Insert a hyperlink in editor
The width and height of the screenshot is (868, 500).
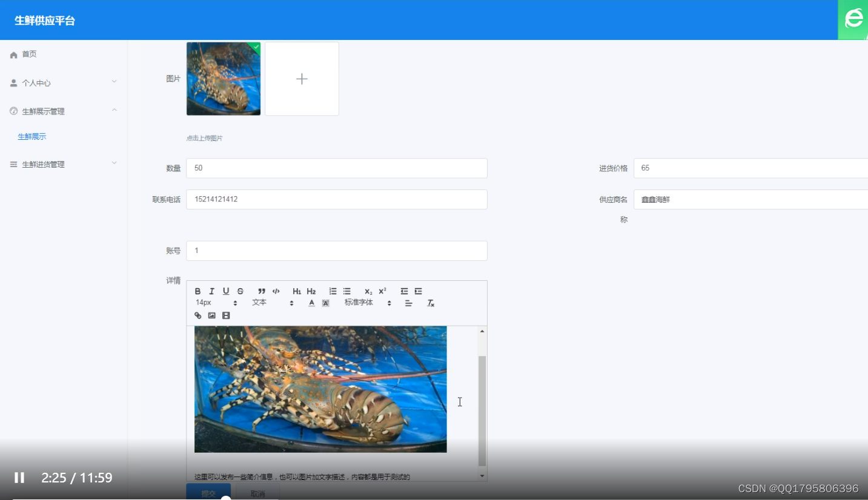[x=197, y=315]
